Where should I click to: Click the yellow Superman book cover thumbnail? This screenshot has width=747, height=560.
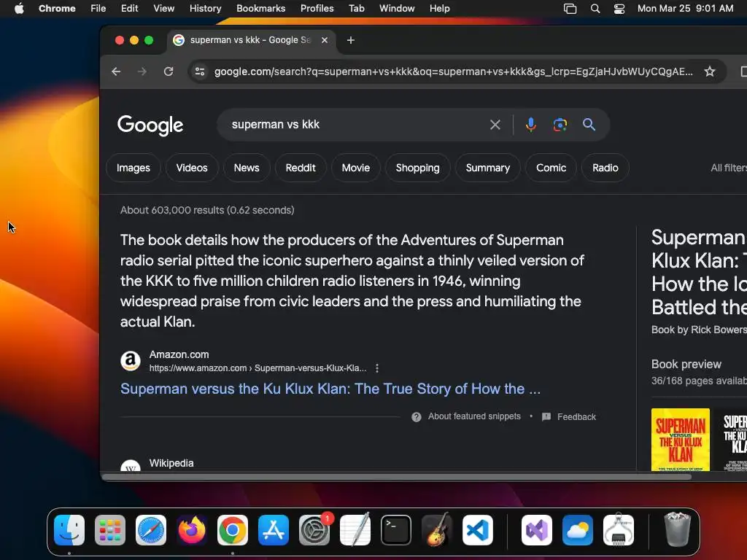(x=681, y=440)
